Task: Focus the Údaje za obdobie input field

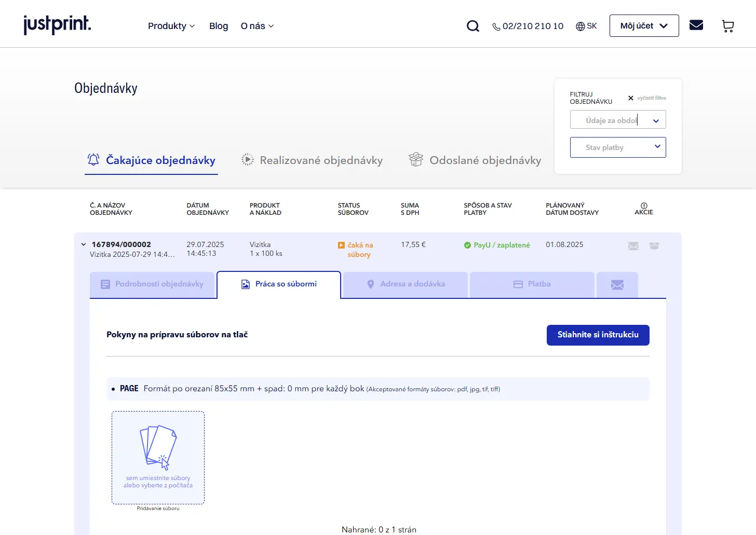Action: [x=610, y=120]
